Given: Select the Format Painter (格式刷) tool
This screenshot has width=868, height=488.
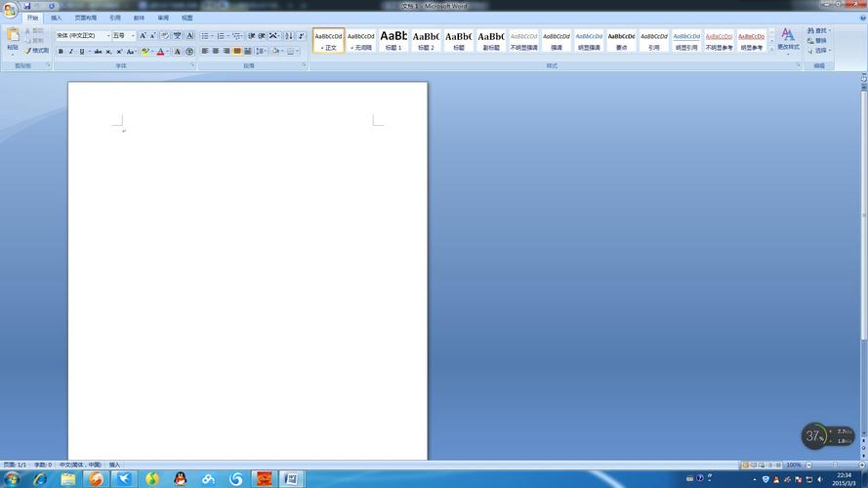Looking at the screenshot, I should pos(37,51).
